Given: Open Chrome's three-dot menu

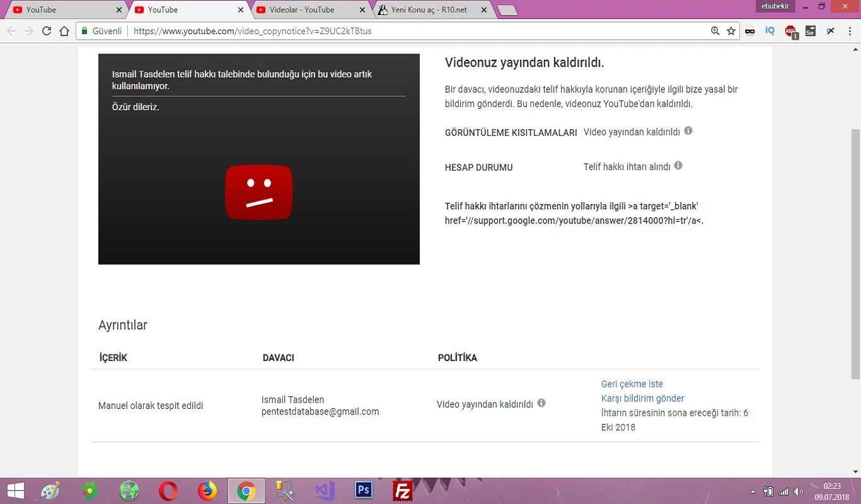Looking at the screenshot, I should 850,31.
